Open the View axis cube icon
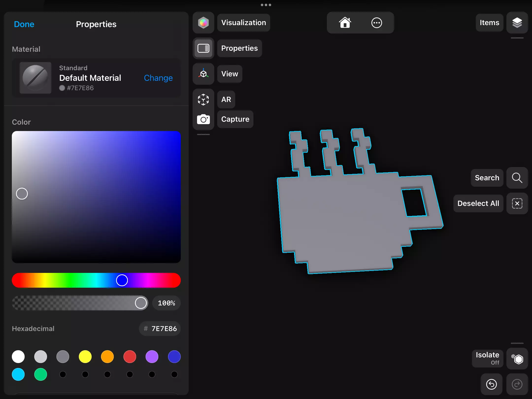This screenshot has width=532, height=399. pyautogui.click(x=203, y=74)
